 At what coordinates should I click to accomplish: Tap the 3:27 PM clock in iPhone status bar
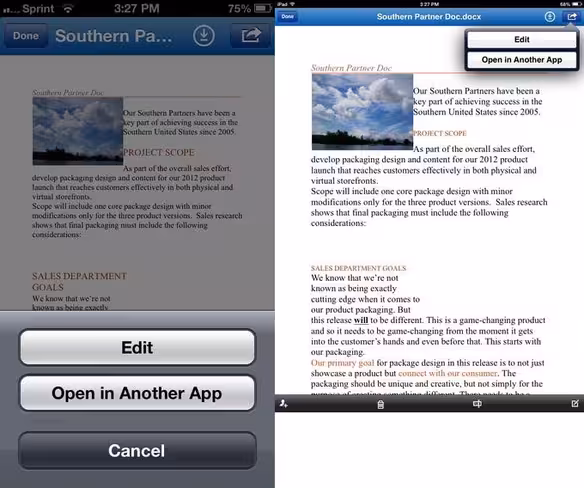[x=137, y=8]
